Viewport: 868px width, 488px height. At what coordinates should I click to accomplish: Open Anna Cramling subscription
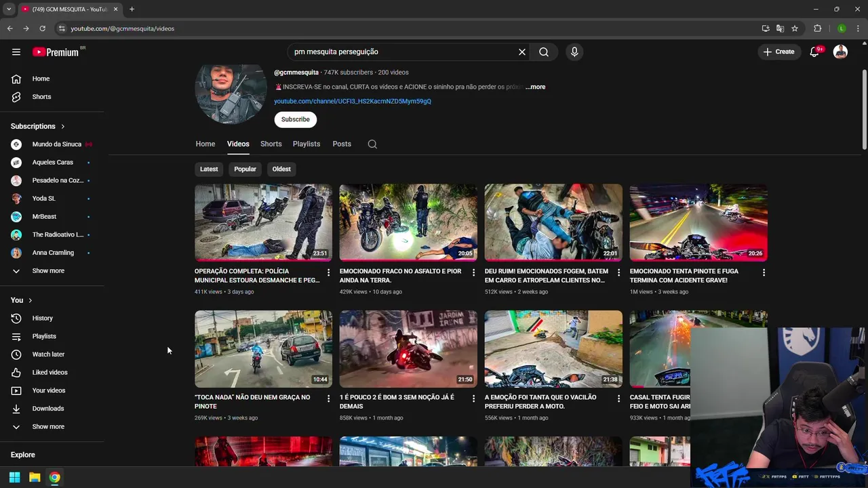point(52,253)
